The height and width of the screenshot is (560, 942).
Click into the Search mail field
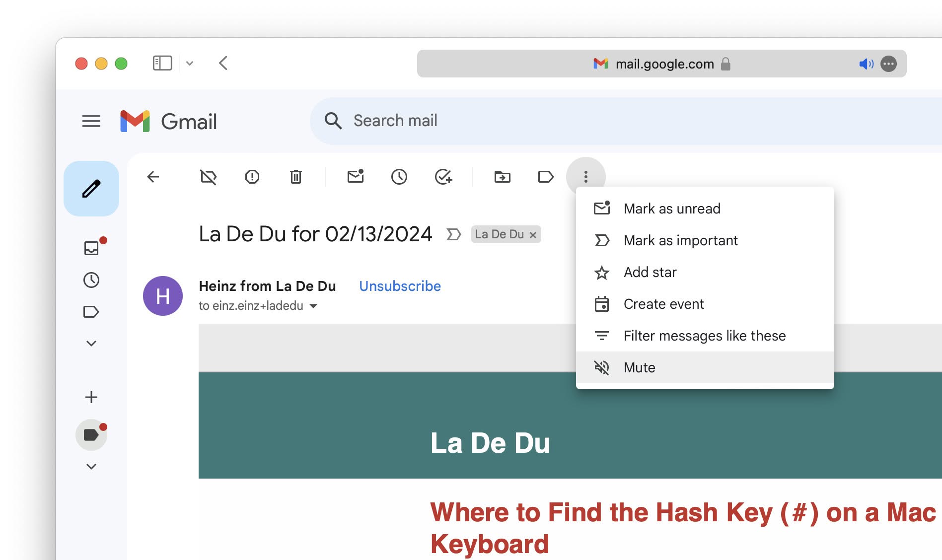626,121
